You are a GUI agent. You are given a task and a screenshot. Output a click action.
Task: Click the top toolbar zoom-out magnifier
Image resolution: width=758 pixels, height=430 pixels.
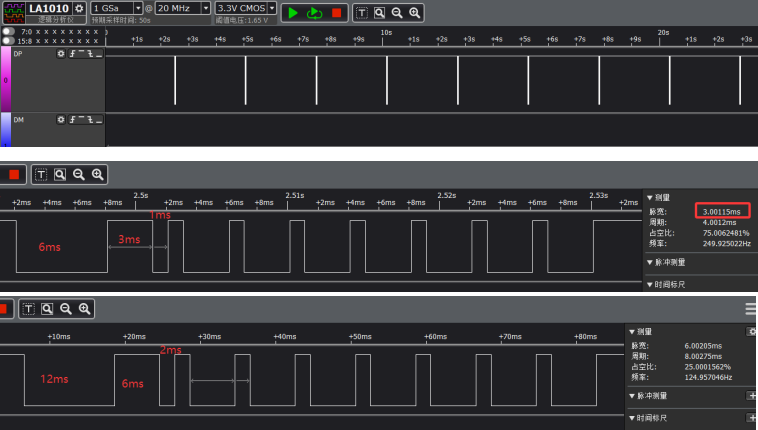tap(397, 13)
